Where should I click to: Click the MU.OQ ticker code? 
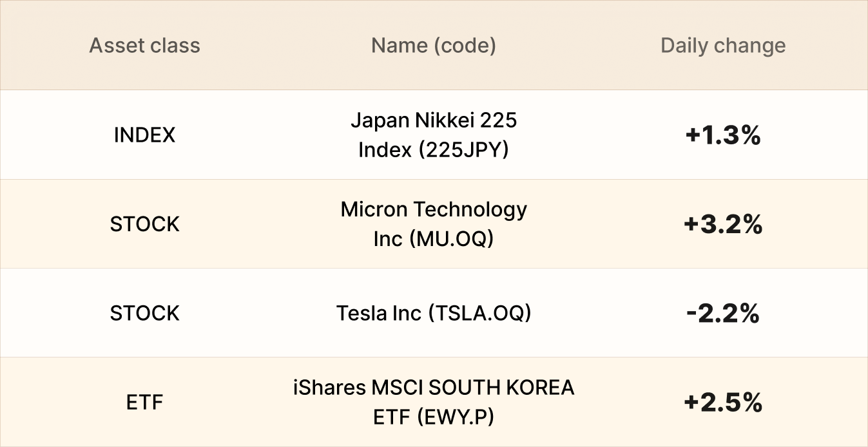(453, 239)
